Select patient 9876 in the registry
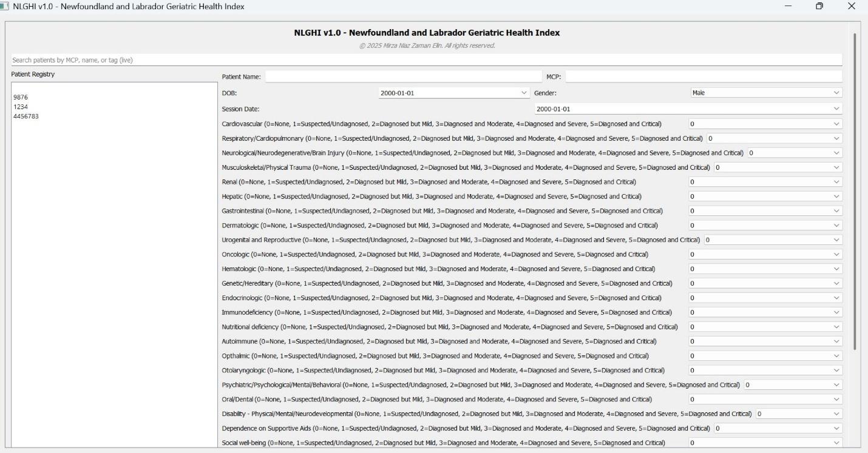 (x=21, y=97)
